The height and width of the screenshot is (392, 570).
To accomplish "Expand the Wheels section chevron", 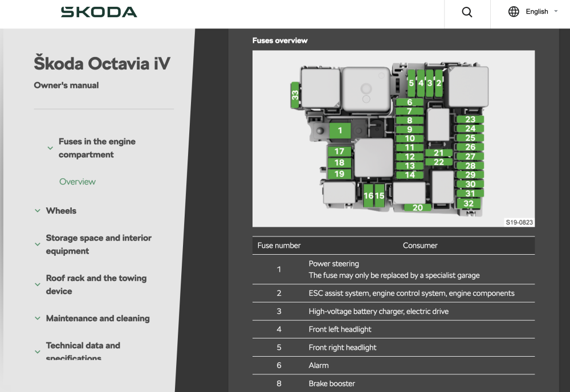I will pyautogui.click(x=38, y=211).
